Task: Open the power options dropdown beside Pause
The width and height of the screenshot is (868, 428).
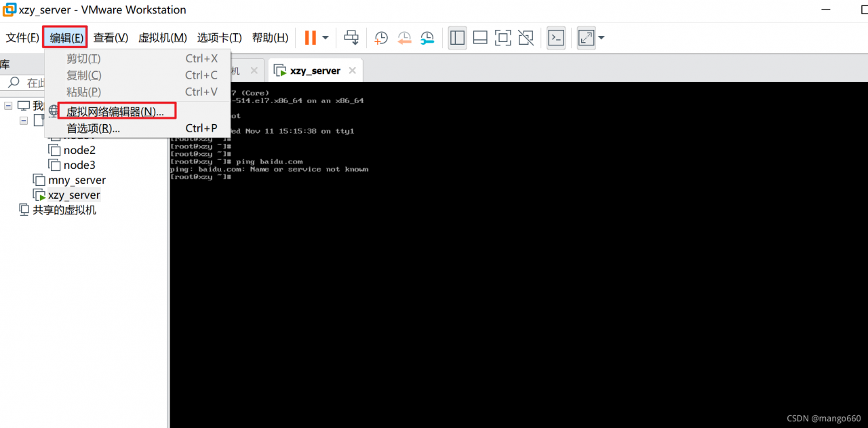Action: pos(325,38)
